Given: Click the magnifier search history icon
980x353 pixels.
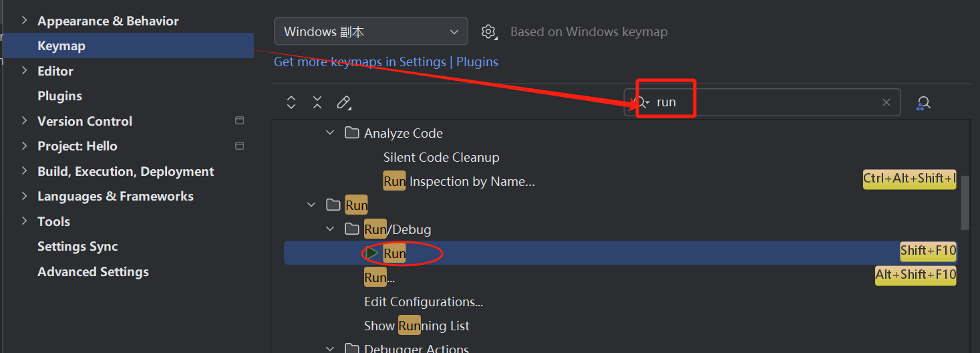Looking at the screenshot, I should point(641,102).
